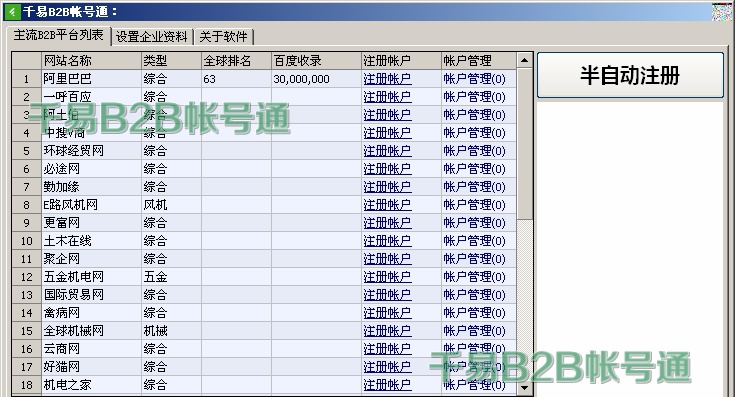Click 注册帐户 link for 禽病网
This screenshot has width=735, height=397.
tap(387, 313)
